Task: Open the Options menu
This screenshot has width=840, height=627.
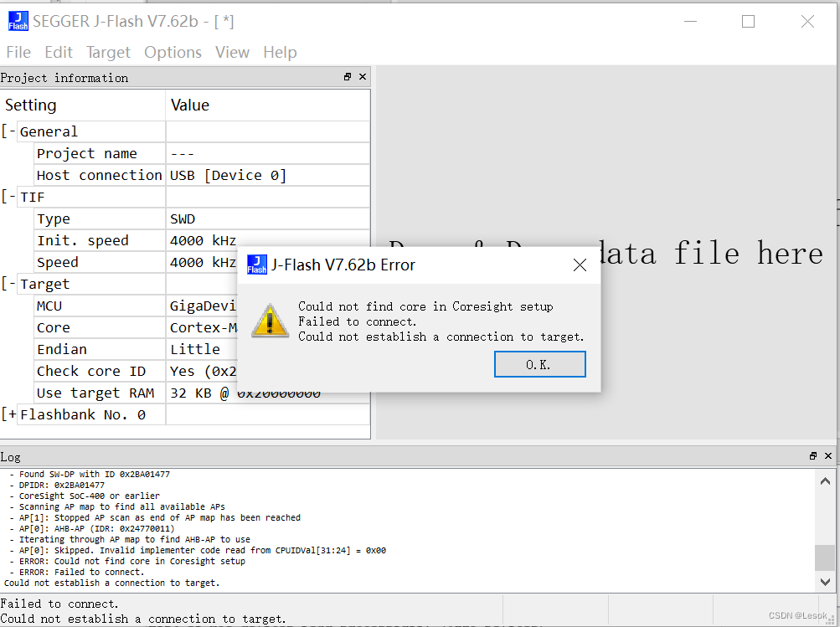Action: pyautogui.click(x=173, y=52)
